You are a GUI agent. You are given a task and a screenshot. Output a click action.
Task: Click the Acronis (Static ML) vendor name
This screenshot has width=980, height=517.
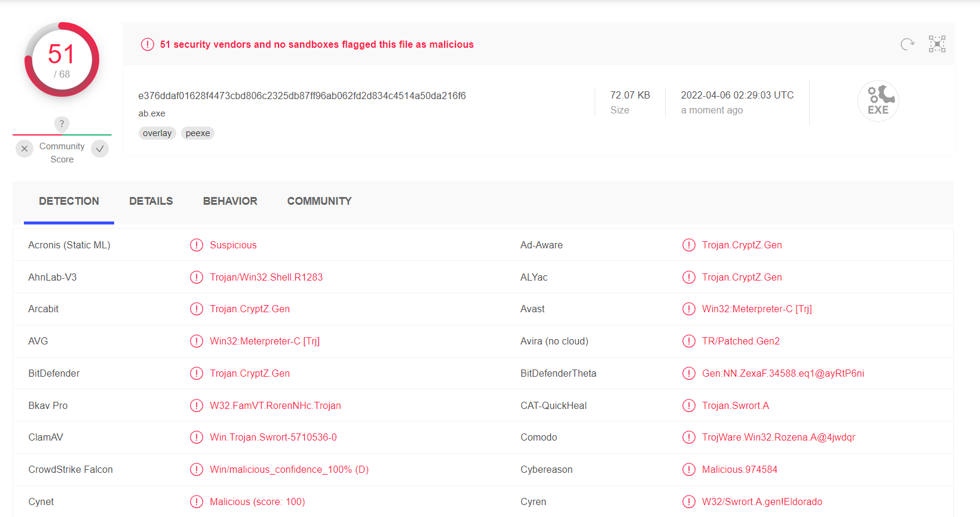(x=69, y=245)
